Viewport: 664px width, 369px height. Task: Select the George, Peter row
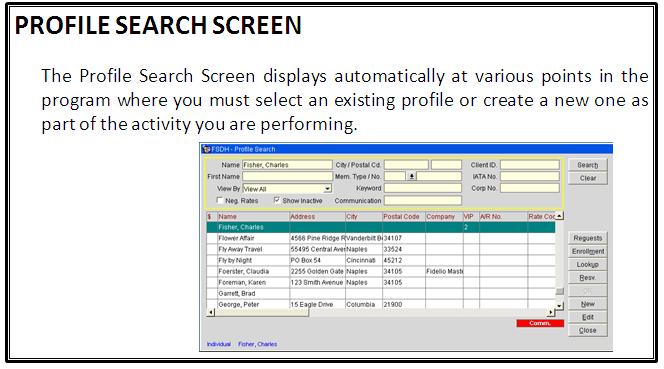tap(381, 304)
